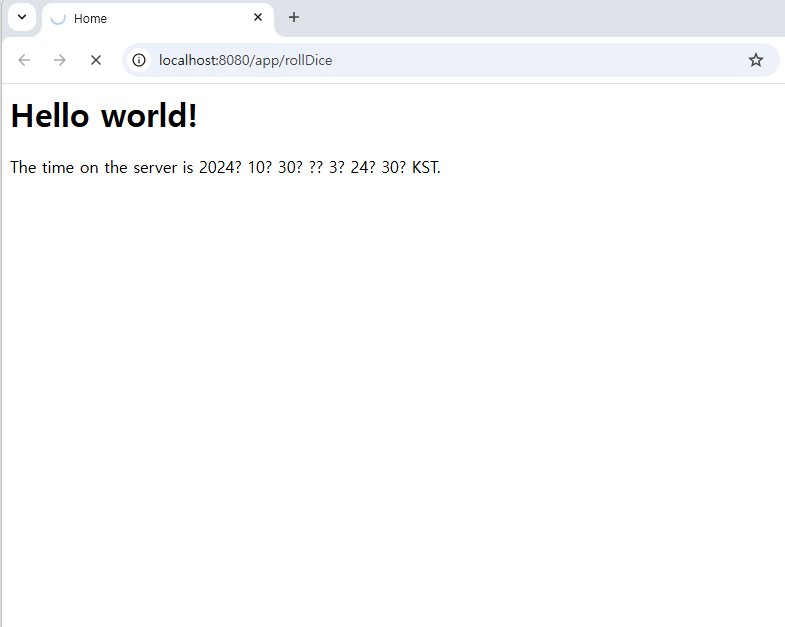This screenshot has height=627, width=785.
Task: View site information icon
Action: (139, 60)
